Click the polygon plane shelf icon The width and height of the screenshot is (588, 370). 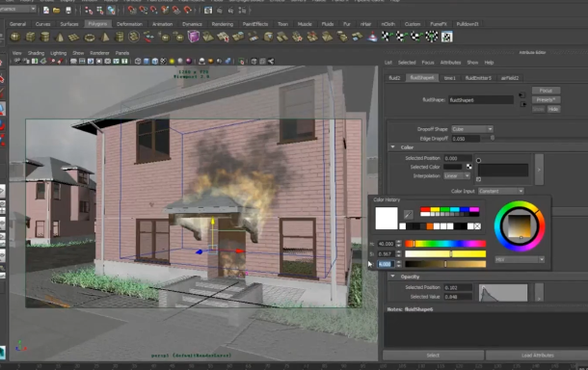74,37
